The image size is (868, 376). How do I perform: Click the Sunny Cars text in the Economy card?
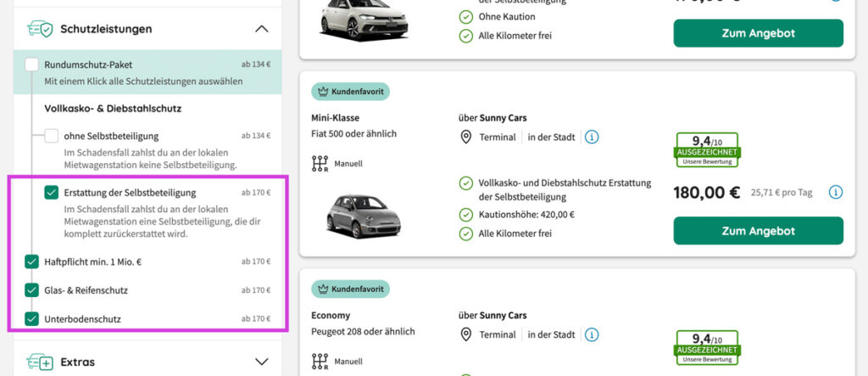(504, 316)
